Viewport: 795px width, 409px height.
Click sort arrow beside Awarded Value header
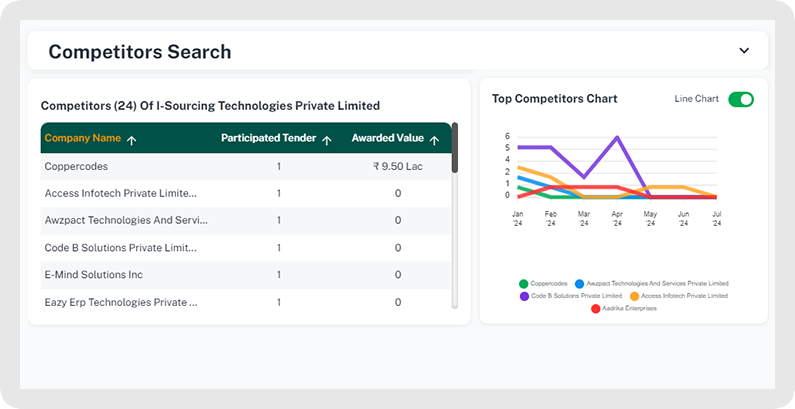(x=434, y=140)
